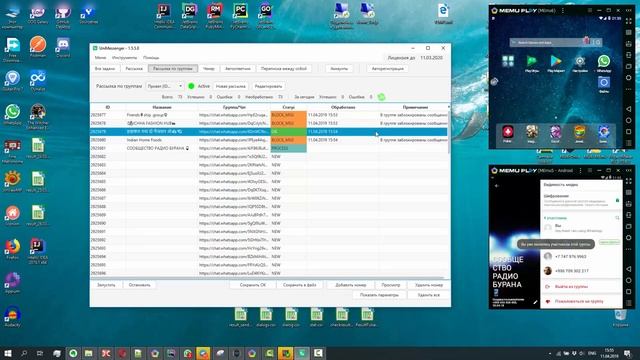Screen dimensions: 640x360
Task: Click the Статус column header
Action: click(x=288, y=107)
